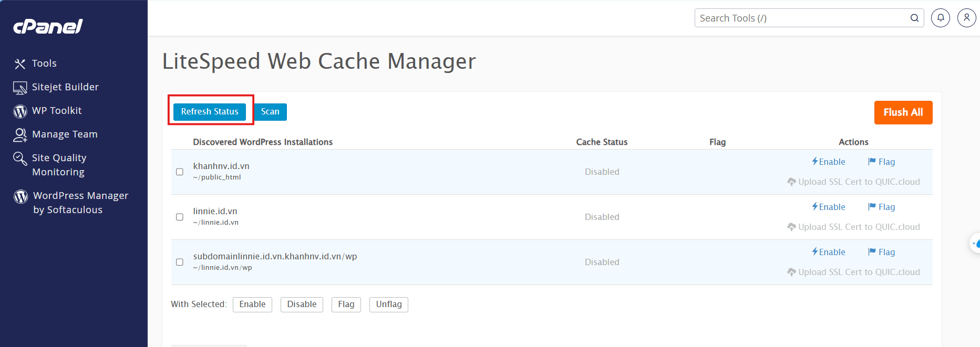The width and height of the screenshot is (980, 347).
Task: Click the Cache Status column header
Action: point(602,142)
